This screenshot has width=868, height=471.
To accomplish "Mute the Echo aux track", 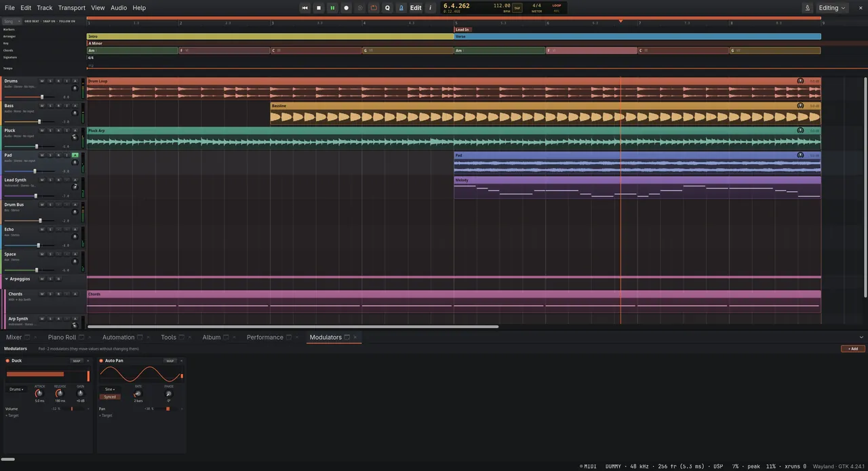I will pyautogui.click(x=42, y=229).
